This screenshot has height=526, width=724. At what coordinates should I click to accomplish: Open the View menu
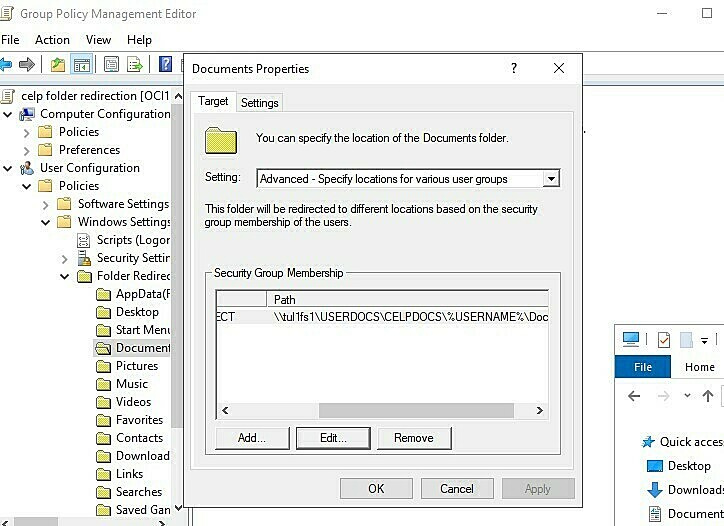98,40
